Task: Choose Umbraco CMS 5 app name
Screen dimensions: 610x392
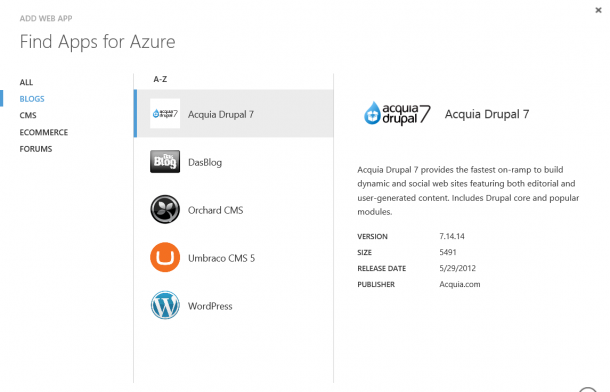Action: 221,258
